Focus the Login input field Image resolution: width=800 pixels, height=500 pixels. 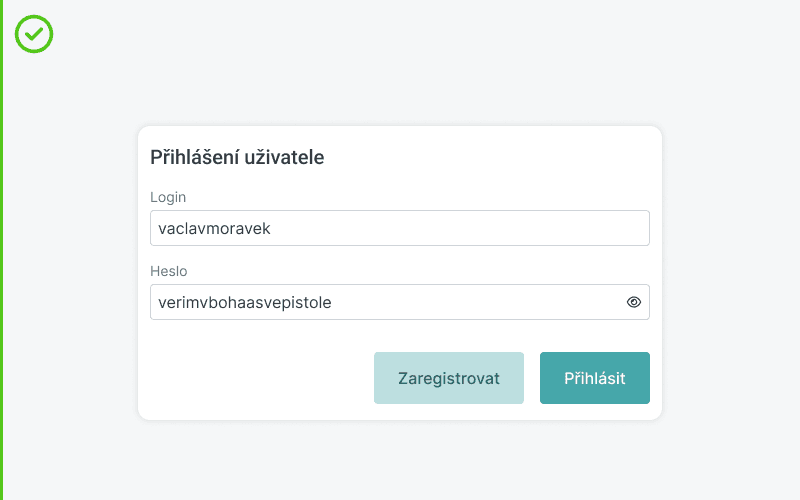(400, 228)
